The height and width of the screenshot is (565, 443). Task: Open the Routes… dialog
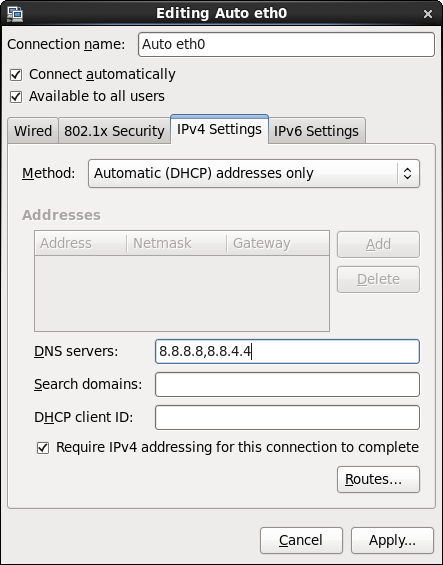(x=378, y=479)
